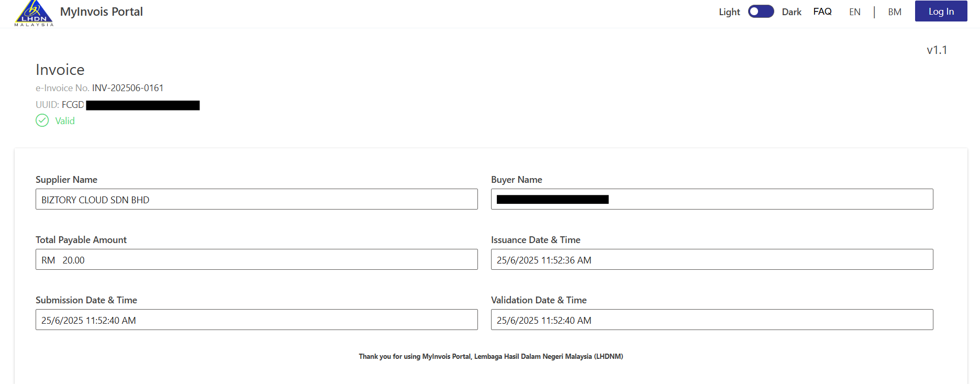Click the Submission Date & Time field

tap(257, 320)
